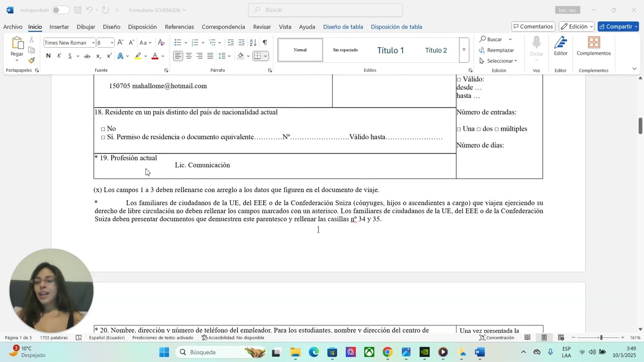Image resolution: width=644 pixels, height=362 pixels.
Task: Align text to the left
Action: coord(178,56)
